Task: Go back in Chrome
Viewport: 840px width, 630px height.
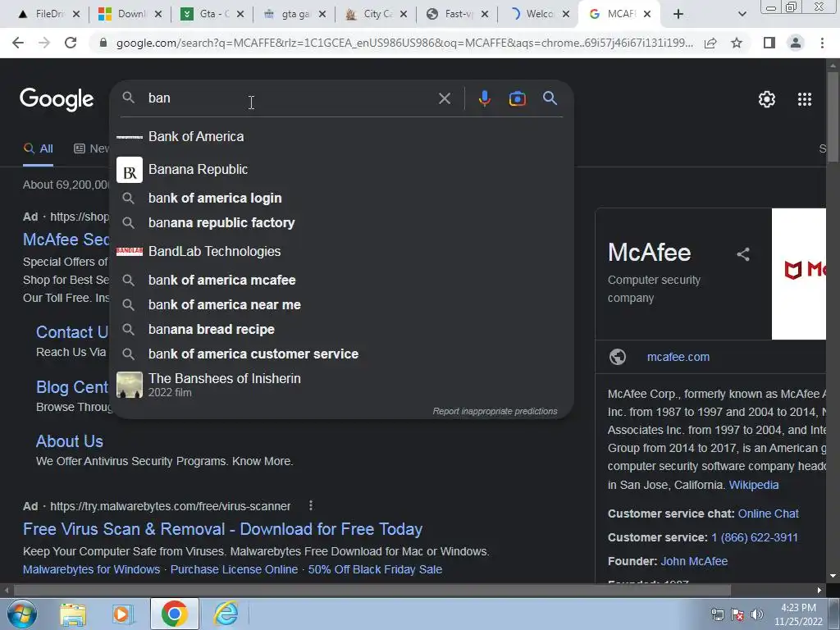Action: (x=18, y=43)
